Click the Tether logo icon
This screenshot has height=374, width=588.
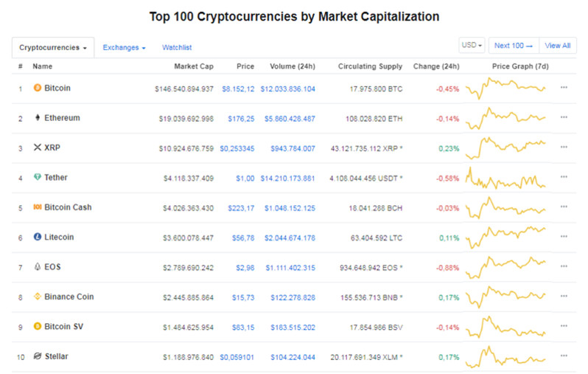38,177
